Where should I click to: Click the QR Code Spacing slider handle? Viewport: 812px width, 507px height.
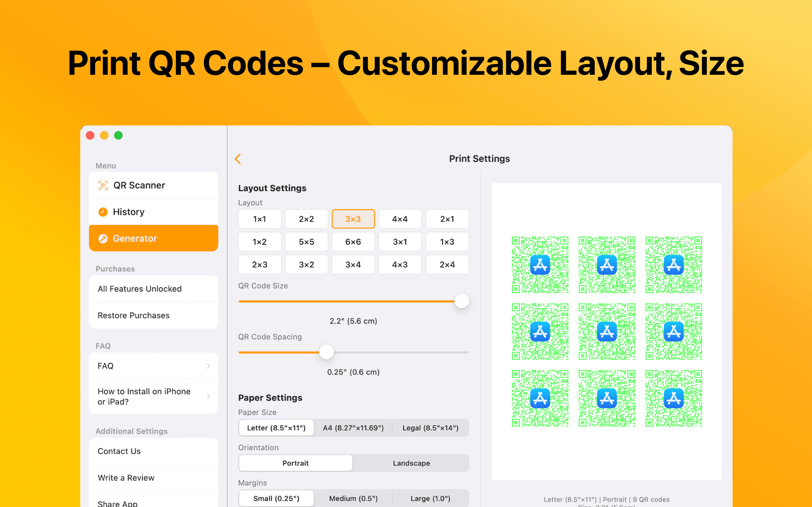tap(326, 352)
